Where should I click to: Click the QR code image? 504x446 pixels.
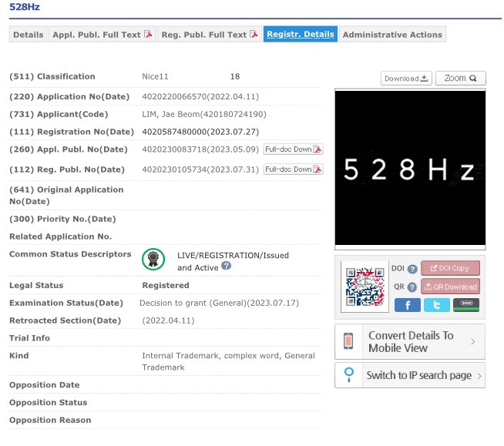click(365, 287)
